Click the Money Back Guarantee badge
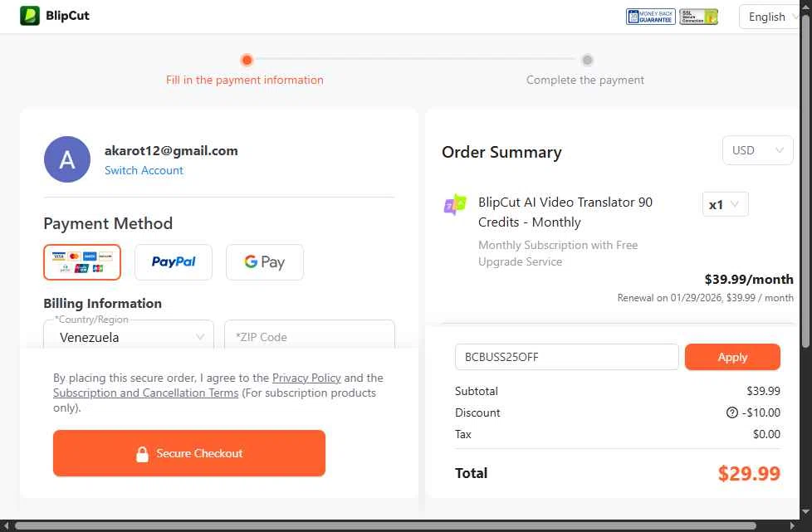Image resolution: width=812 pixels, height=532 pixels. pos(650,17)
